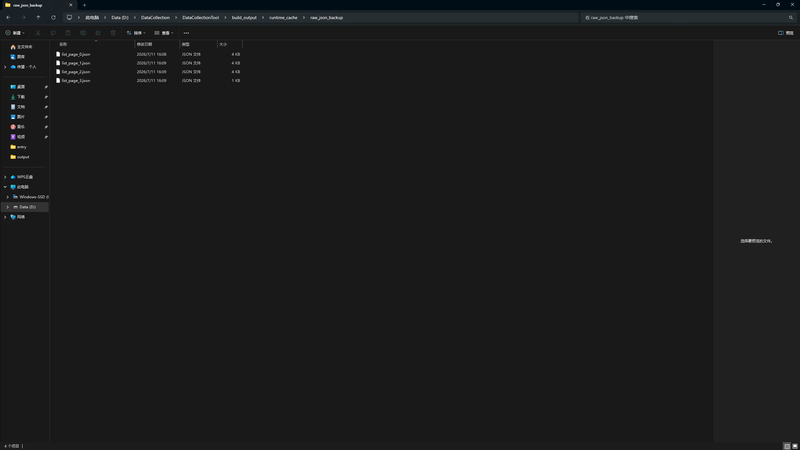
Task: Click the Cut scissors icon in toolbar
Action: pyautogui.click(x=38, y=33)
